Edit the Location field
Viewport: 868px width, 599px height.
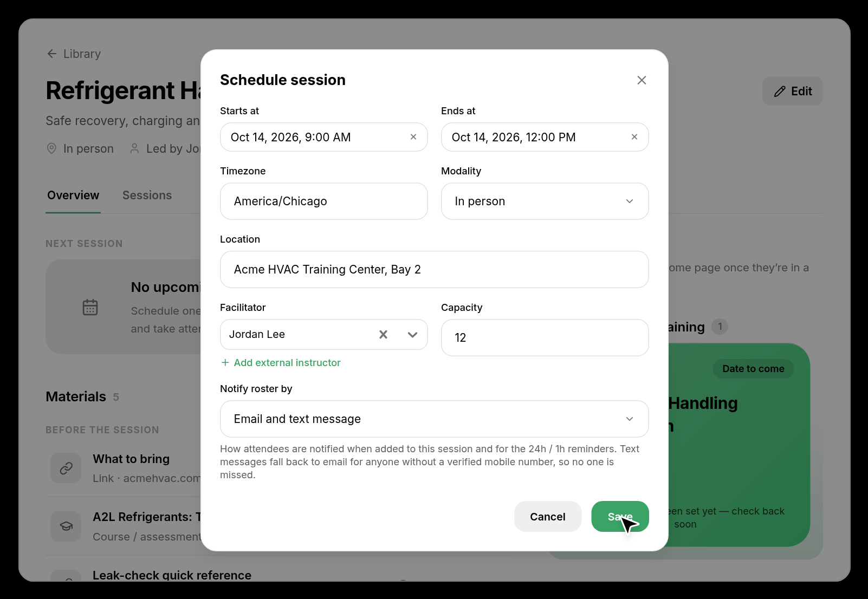[x=434, y=270]
